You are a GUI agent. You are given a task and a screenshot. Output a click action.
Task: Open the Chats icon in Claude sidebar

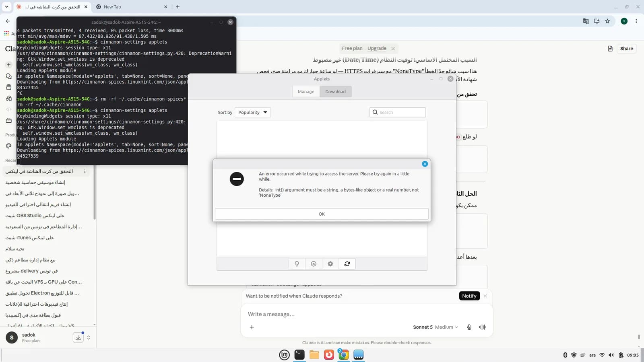tap(9, 76)
